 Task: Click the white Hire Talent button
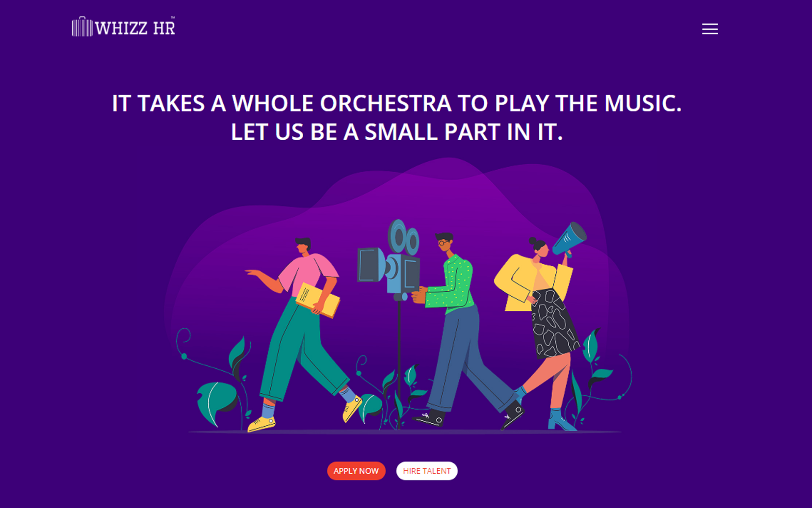pos(427,471)
